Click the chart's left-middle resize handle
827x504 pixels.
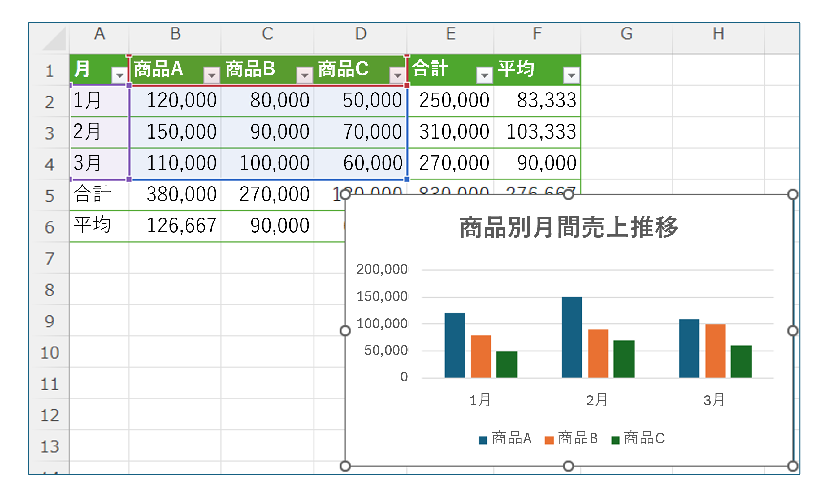click(345, 331)
